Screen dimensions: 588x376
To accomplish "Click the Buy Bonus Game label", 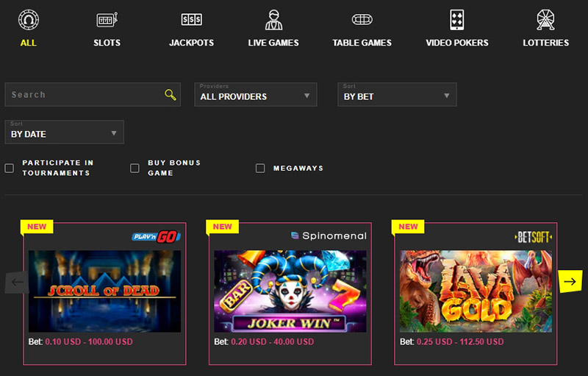I will 174,168.
